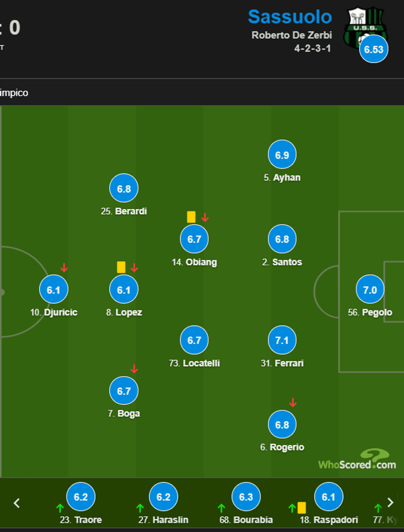Open the Sassuolo team page link

point(290,17)
